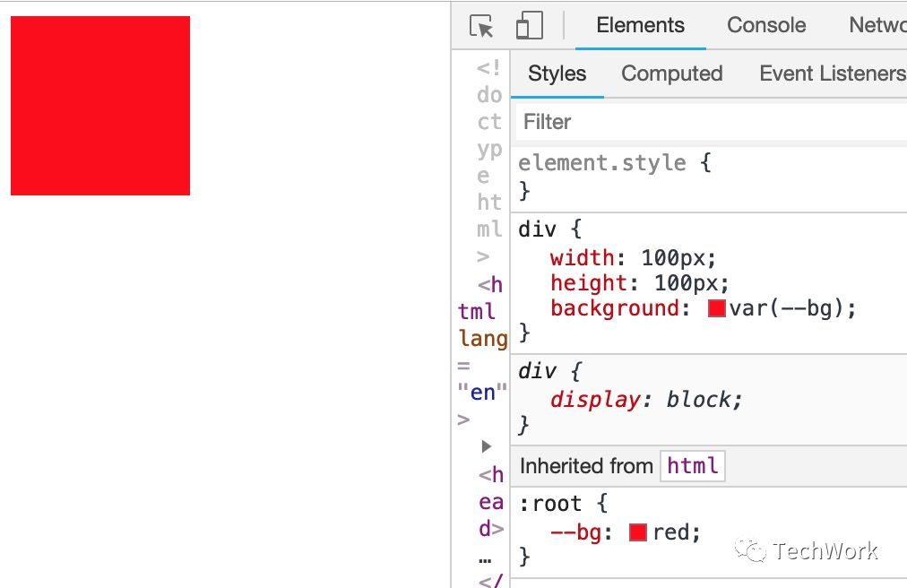Open color swatch next to var(--bg)
Image resolution: width=907 pixels, height=588 pixels.
pos(717,307)
